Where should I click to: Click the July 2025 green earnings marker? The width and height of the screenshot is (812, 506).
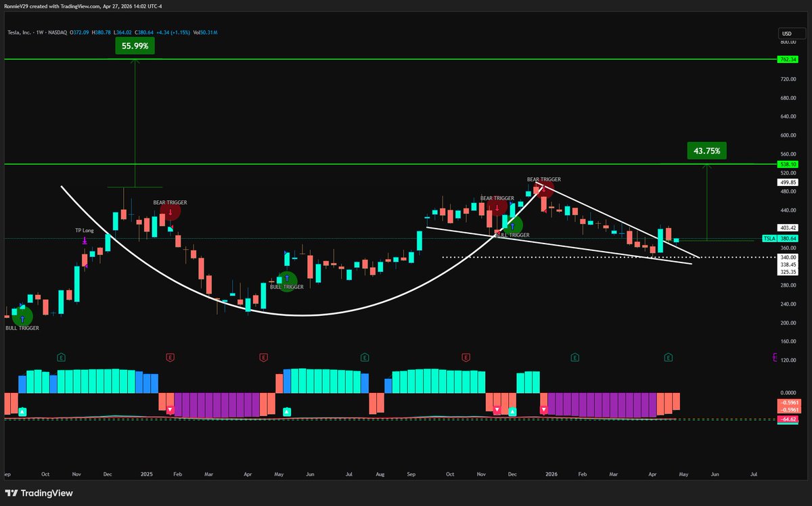point(365,356)
